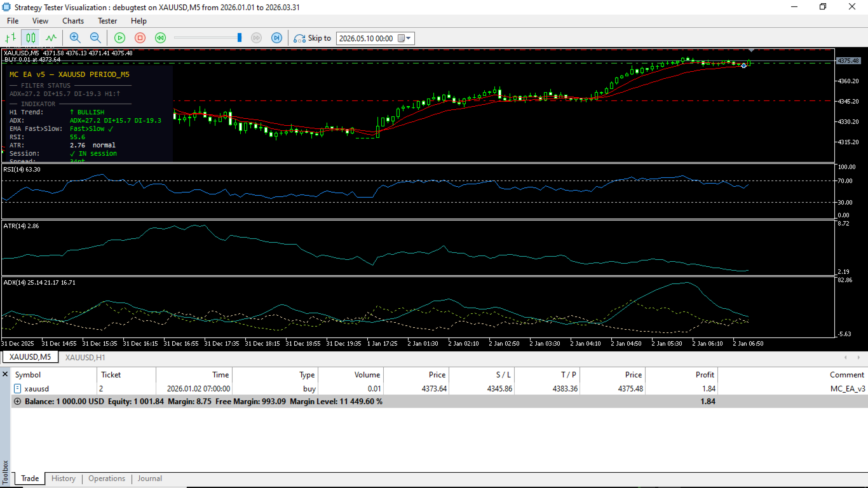Switch chart to bar chart view
Screen dimensions: 868x488
point(11,38)
